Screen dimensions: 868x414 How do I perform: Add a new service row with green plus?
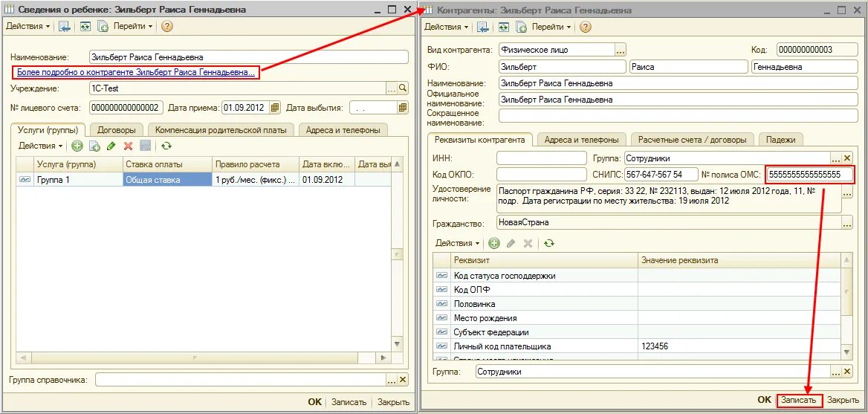tap(77, 146)
